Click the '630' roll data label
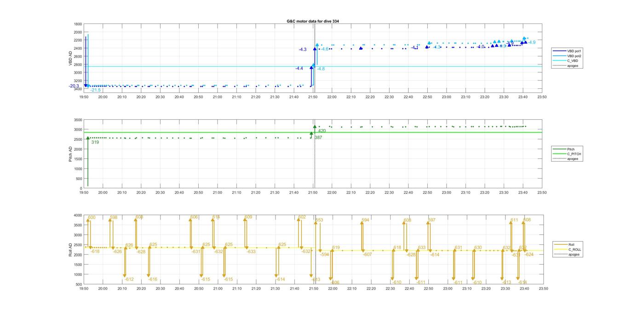The image size is (644, 319). pyautogui.click(x=478, y=248)
